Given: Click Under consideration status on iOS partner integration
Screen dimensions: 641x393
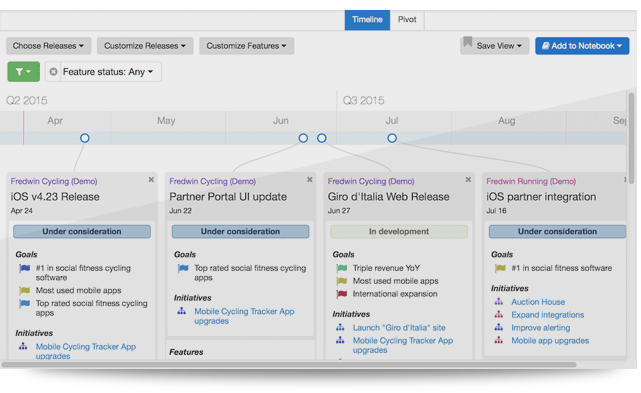Looking at the screenshot, I should 558,231.
